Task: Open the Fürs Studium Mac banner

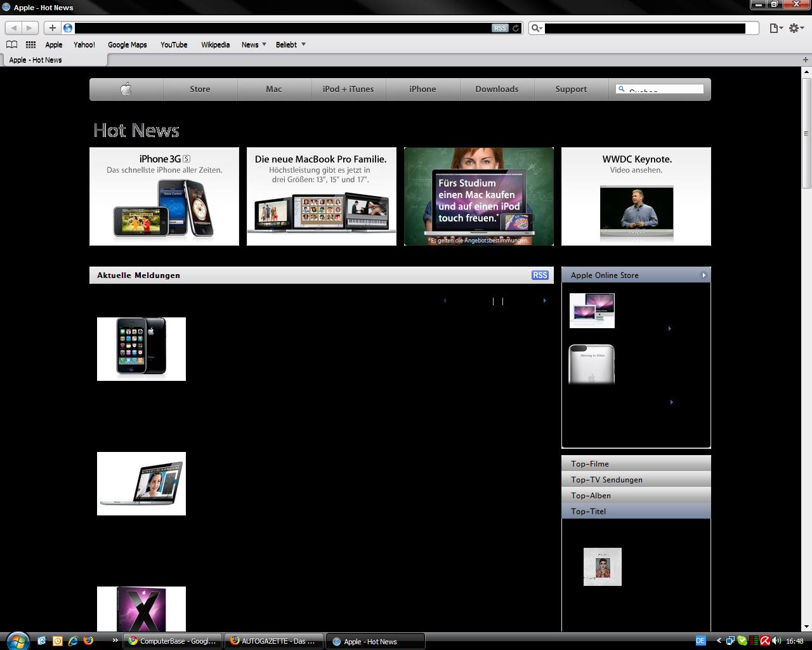Action: click(x=479, y=196)
